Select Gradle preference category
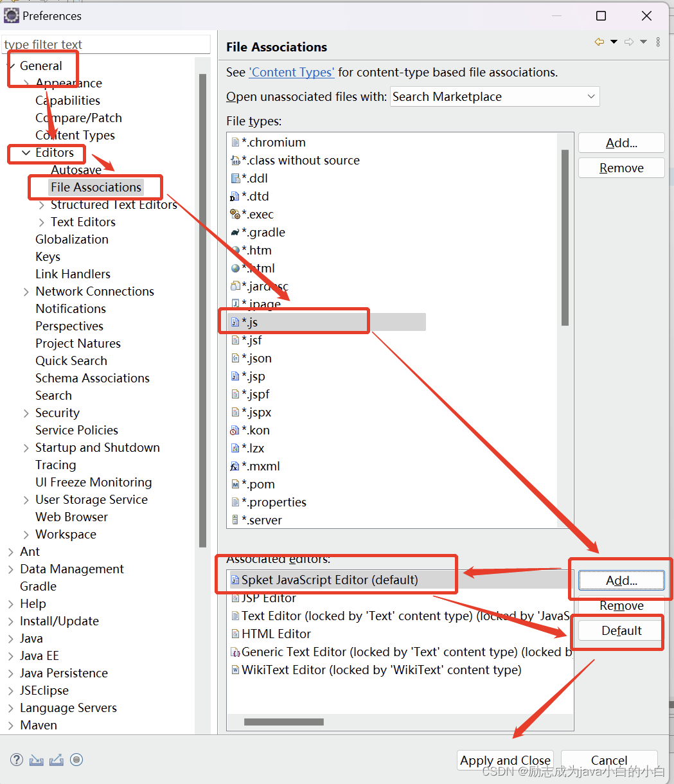 click(39, 587)
